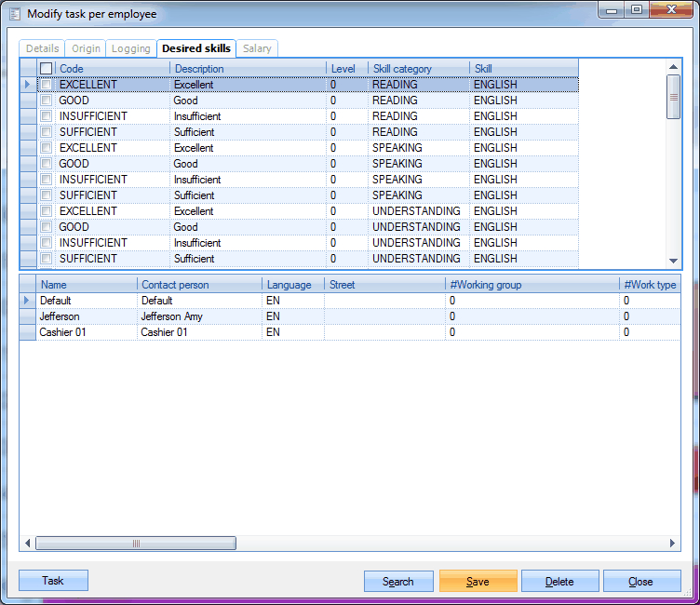
Task: Click the skills grid top-left corner selector
Action: 29,68
